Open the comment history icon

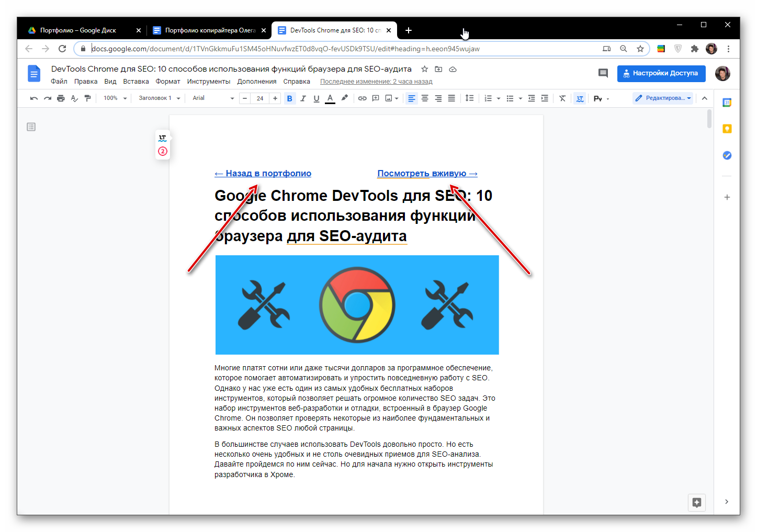[x=603, y=73]
